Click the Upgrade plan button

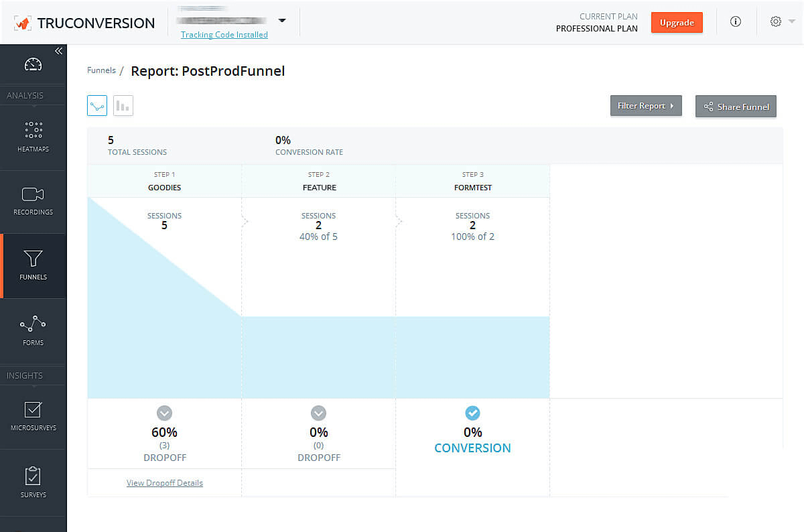[x=677, y=22]
